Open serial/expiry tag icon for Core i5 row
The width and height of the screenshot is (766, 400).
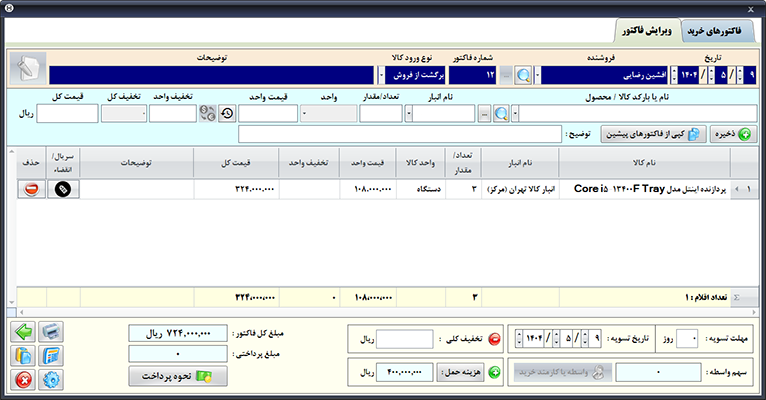[63, 189]
